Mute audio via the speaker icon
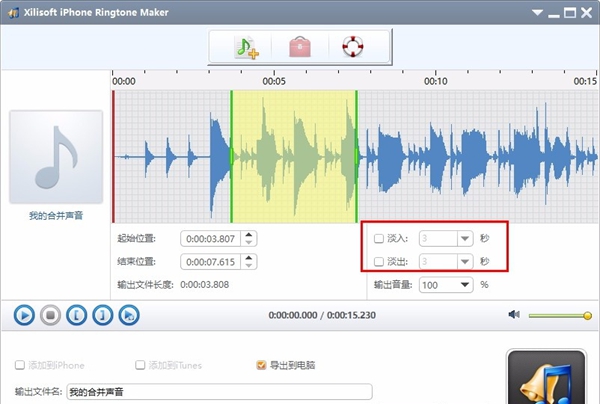Viewport: 600px width, 404px height. pos(514,314)
